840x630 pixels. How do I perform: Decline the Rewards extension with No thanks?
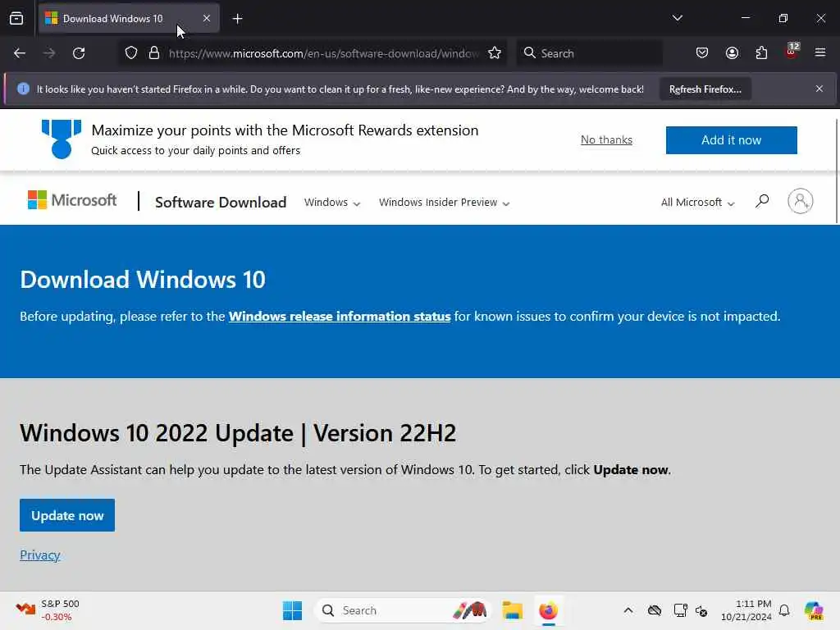(x=606, y=139)
